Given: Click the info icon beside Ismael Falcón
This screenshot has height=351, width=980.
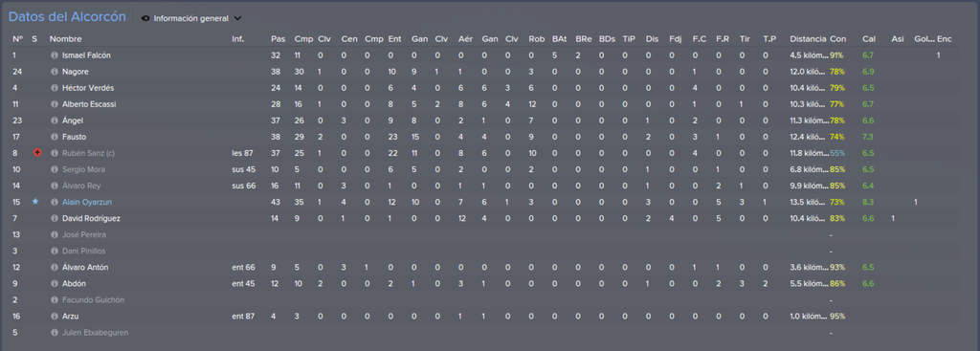Looking at the screenshot, I should [55, 55].
